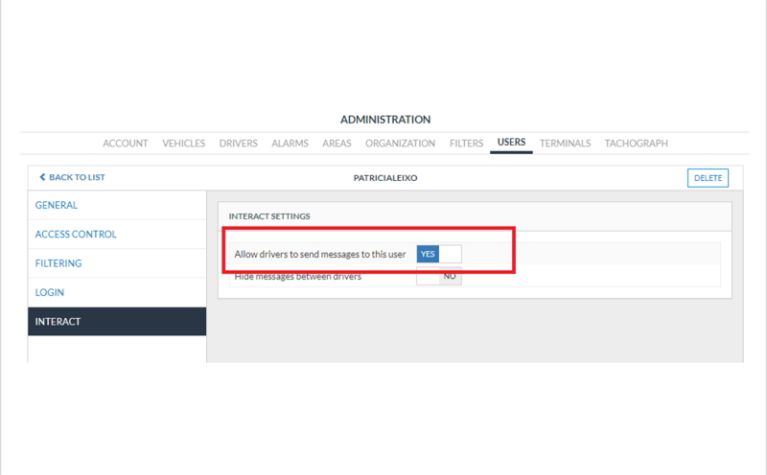Open the Login sidebar section

point(117,292)
